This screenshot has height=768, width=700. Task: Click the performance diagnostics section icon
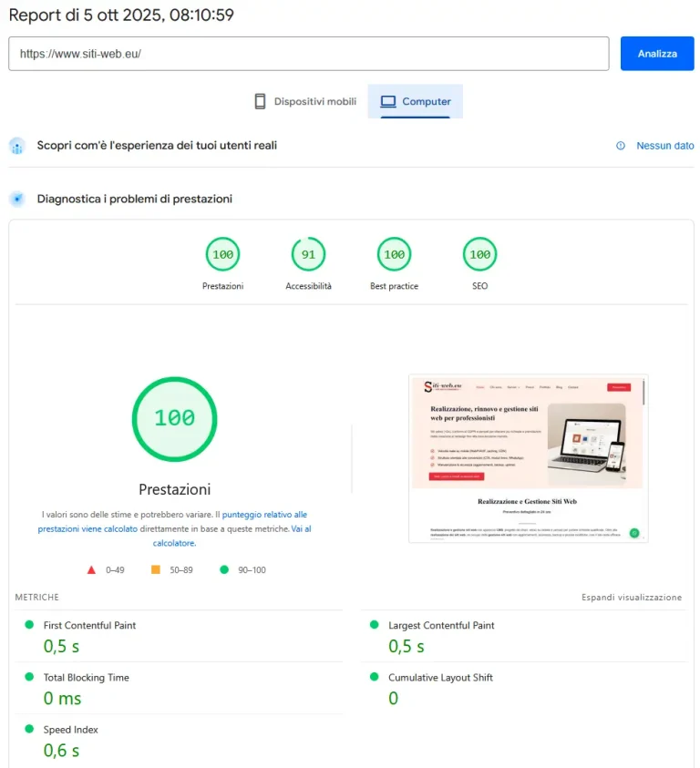coord(16,199)
